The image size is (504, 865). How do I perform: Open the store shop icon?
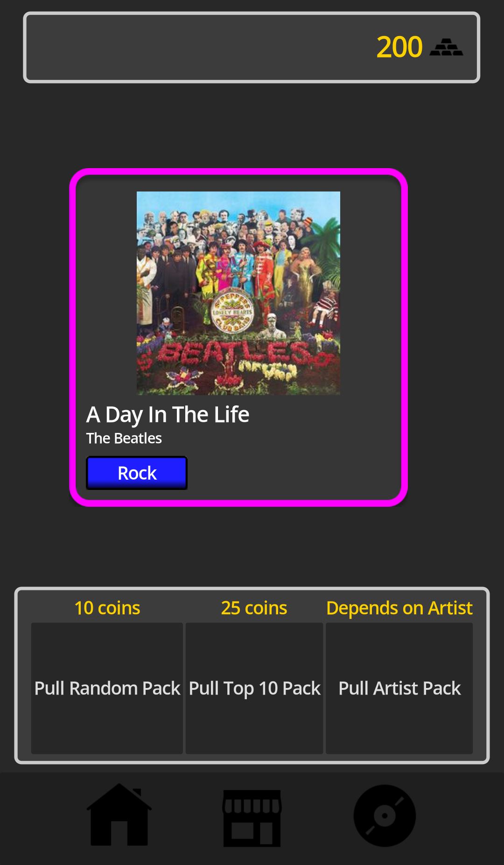pyautogui.click(x=252, y=818)
